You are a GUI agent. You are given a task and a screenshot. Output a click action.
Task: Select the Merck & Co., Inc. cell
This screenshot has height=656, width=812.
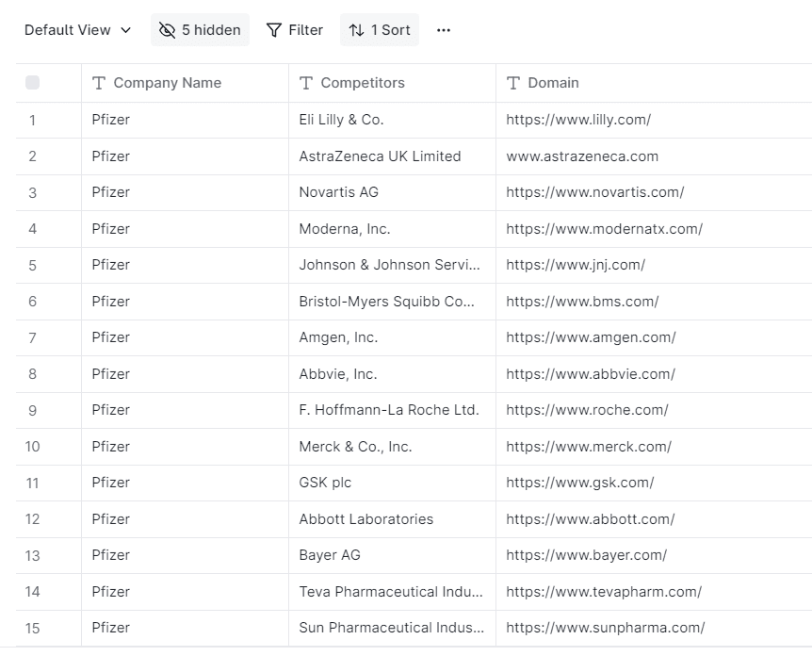tap(392, 447)
